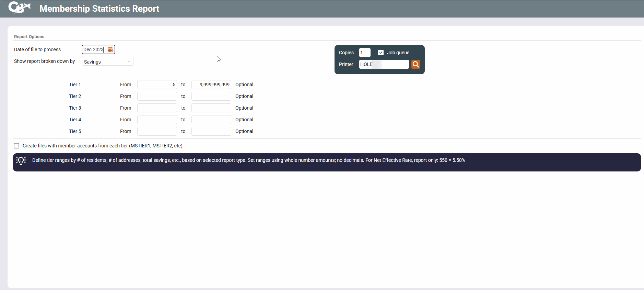
Task: Click the Tier 4 From field
Action: coord(157,120)
